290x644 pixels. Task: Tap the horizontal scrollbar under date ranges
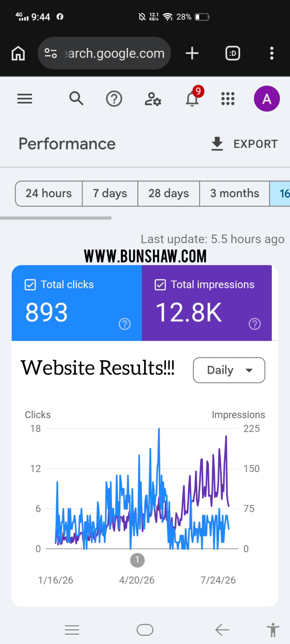56,218
